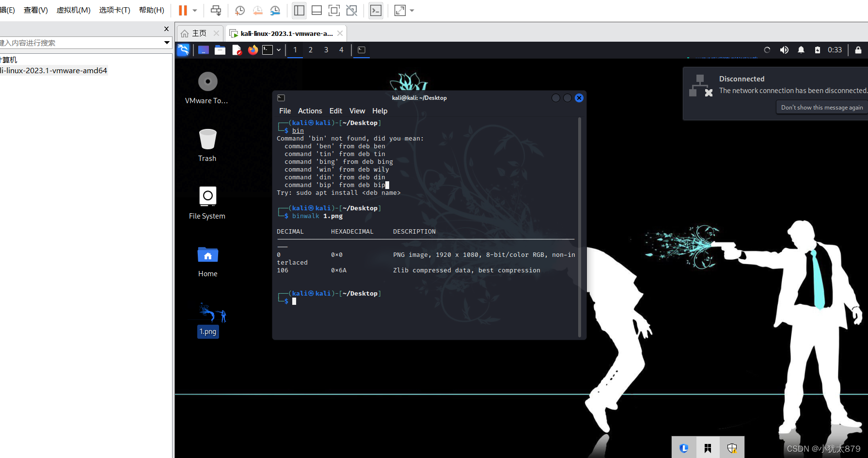Switch to workspace 2
868x458 pixels.
(311, 50)
